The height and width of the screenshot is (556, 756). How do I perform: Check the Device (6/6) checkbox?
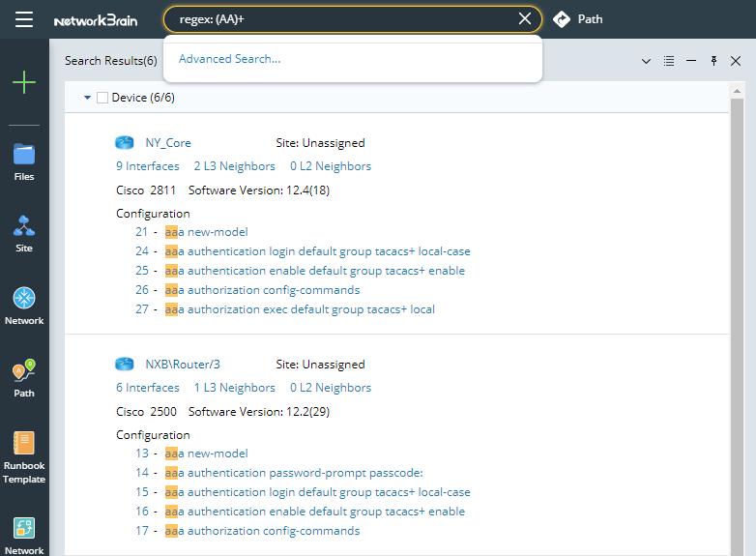point(102,98)
